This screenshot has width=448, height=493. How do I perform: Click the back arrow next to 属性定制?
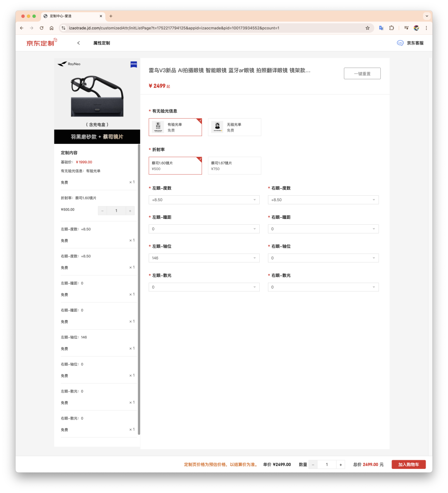click(78, 43)
